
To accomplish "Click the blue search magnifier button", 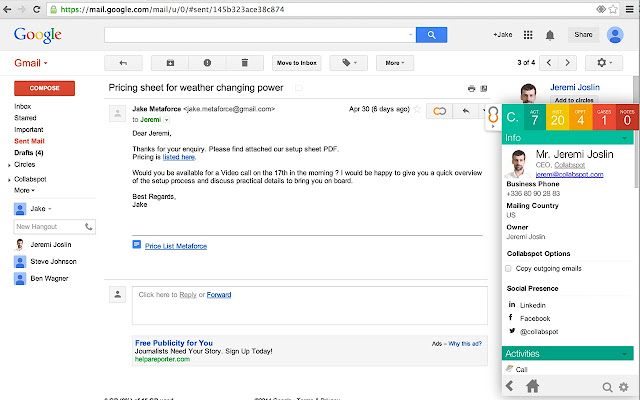I will click(431, 35).
